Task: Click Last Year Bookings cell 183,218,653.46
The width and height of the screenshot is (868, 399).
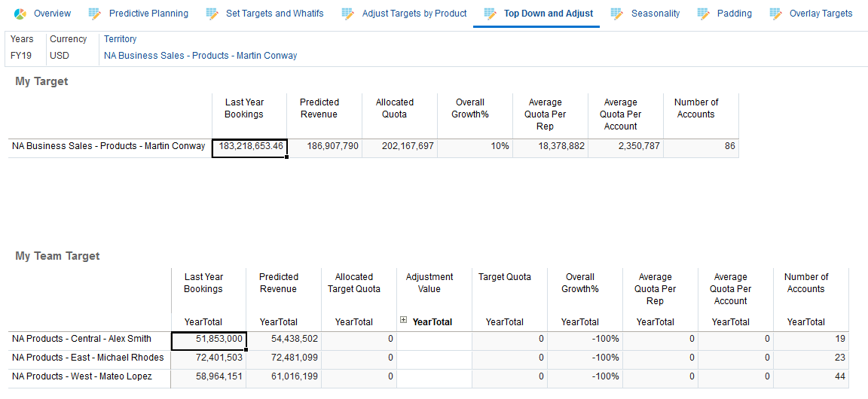Action: (249, 147)
